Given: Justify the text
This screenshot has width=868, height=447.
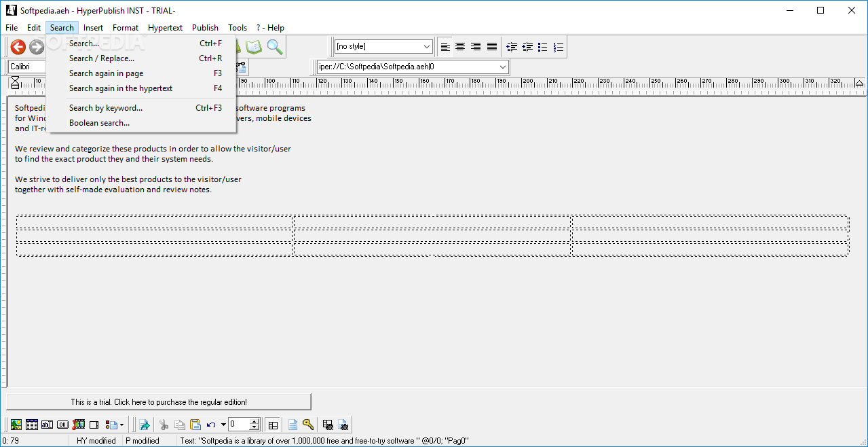Looking at the screenshot, I should (x=492, y=47).
